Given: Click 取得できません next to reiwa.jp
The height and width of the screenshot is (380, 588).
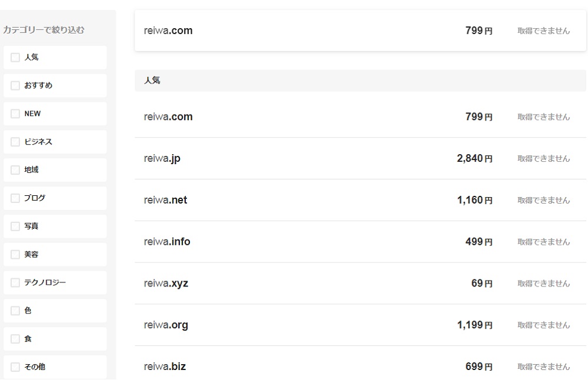Looking at the screenshot, I should coord(543,159).
